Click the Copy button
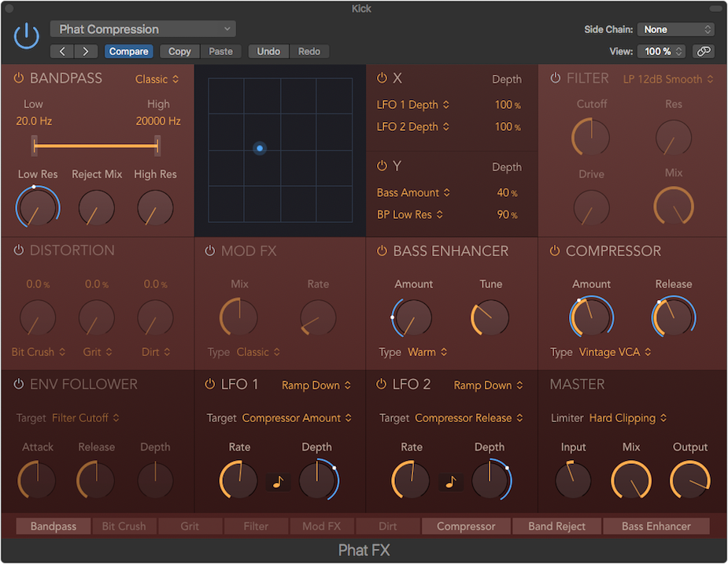728x564 pixels. coord(179,51)
